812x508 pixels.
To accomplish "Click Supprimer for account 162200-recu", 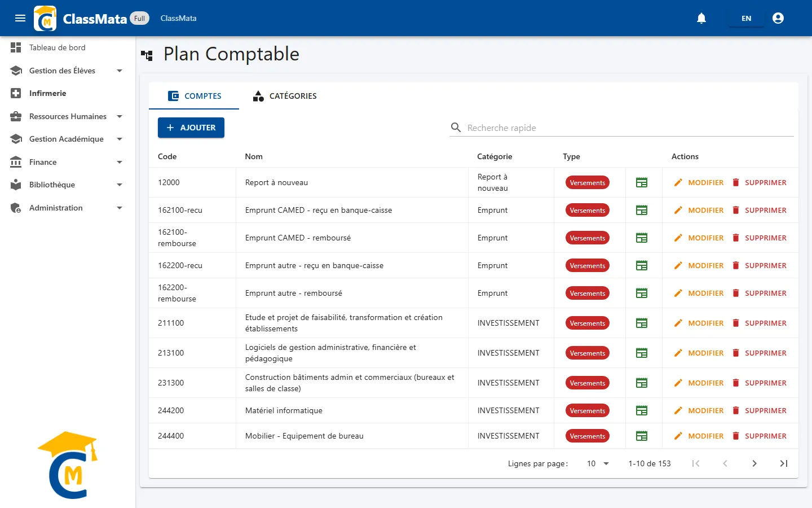I will [759, 265].
